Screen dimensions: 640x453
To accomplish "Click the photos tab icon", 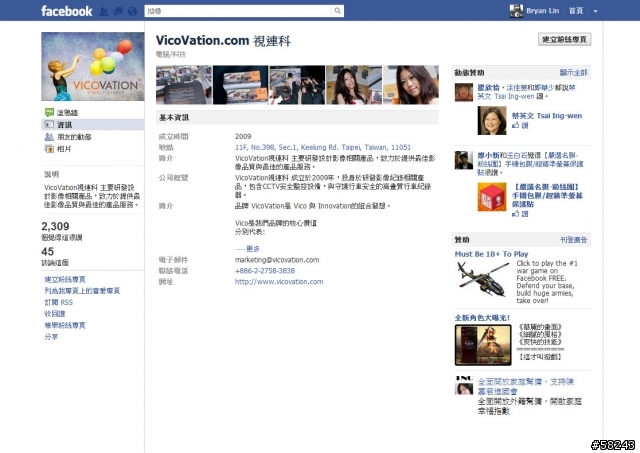I will (49, 149).
